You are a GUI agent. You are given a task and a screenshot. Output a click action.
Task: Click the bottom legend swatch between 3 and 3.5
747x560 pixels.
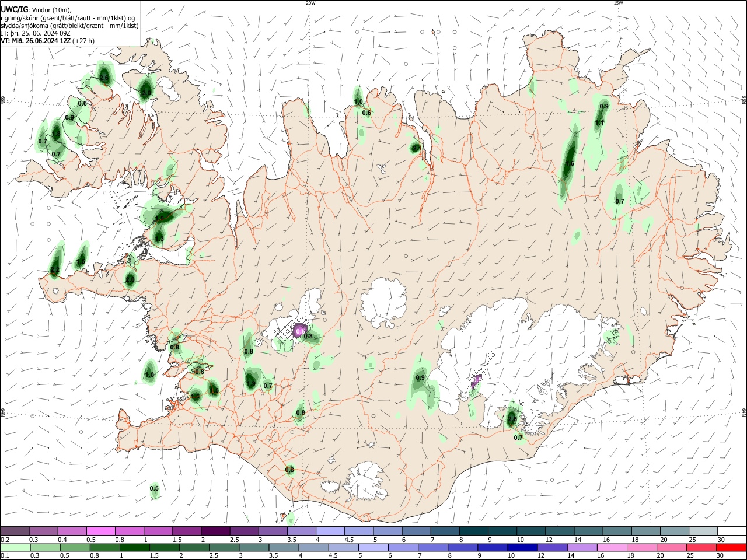click(x=253, y=547)
